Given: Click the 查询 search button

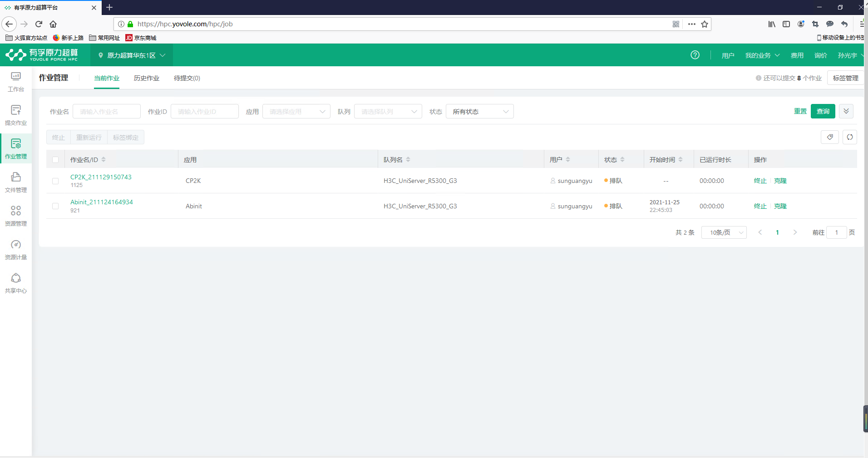Looking at the screenshot, I should (x=823, y=111).
